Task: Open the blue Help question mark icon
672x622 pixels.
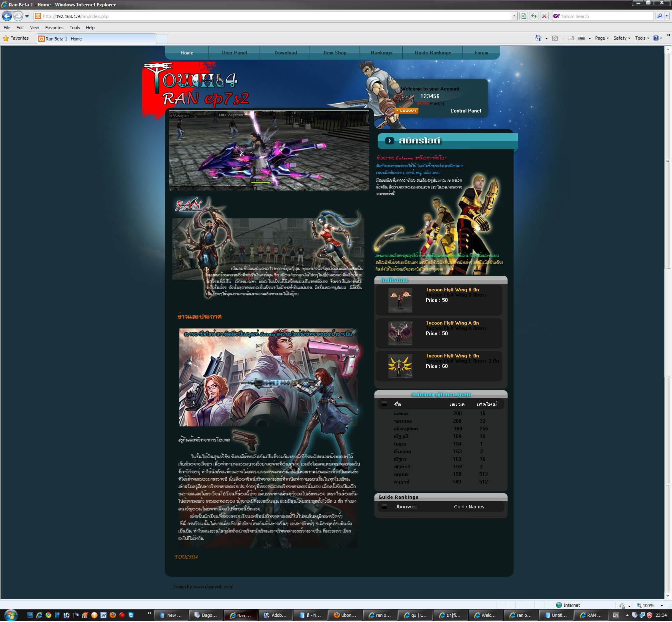Action: (656, 38)
